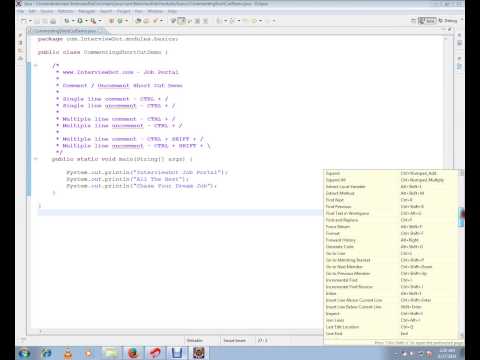This screenshot has height=360, width=480.
Task: Click the Print toolbar icon
Action: (x=53, y=21)
